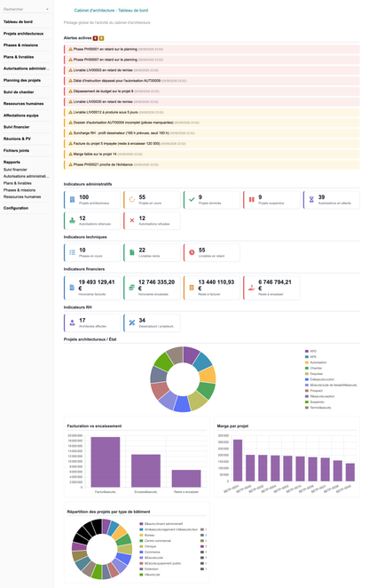Image resolution: width=369 pixels, height=588 pixels.
Task: Open Plans & livrables menu item
Action: point(19,57)
